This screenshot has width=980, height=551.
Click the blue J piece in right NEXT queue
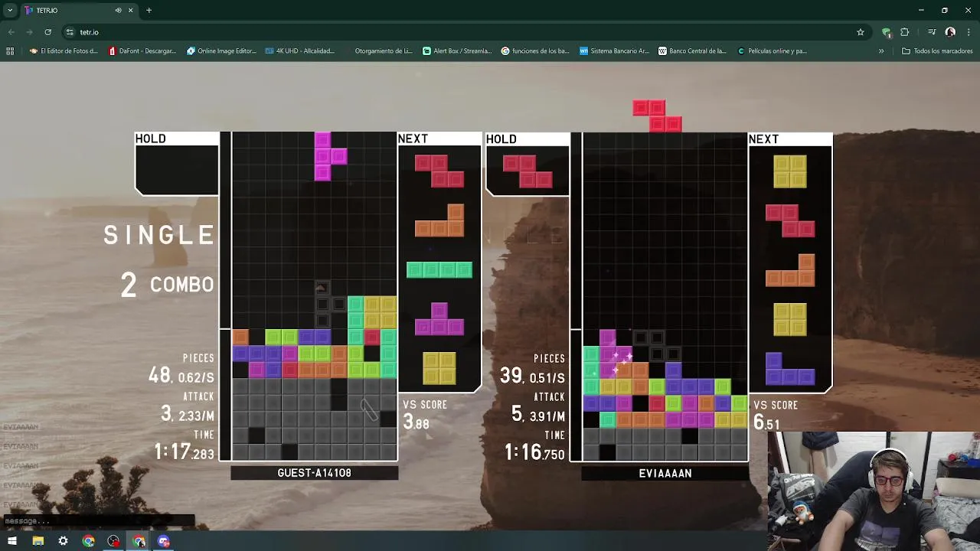(790, 369)
